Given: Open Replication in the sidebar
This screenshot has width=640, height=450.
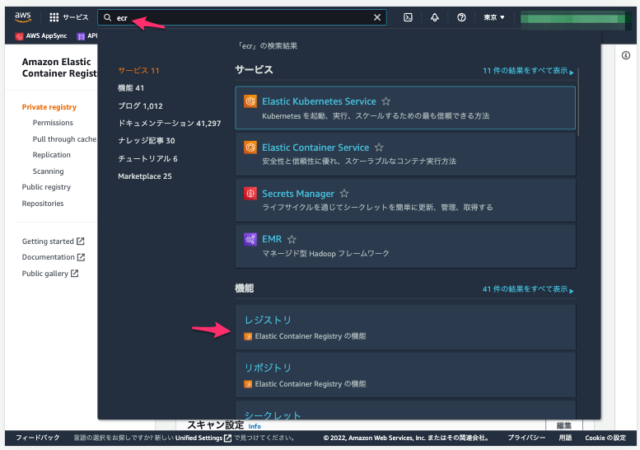Looking at the screenshot, I should [x=51, y=155].
